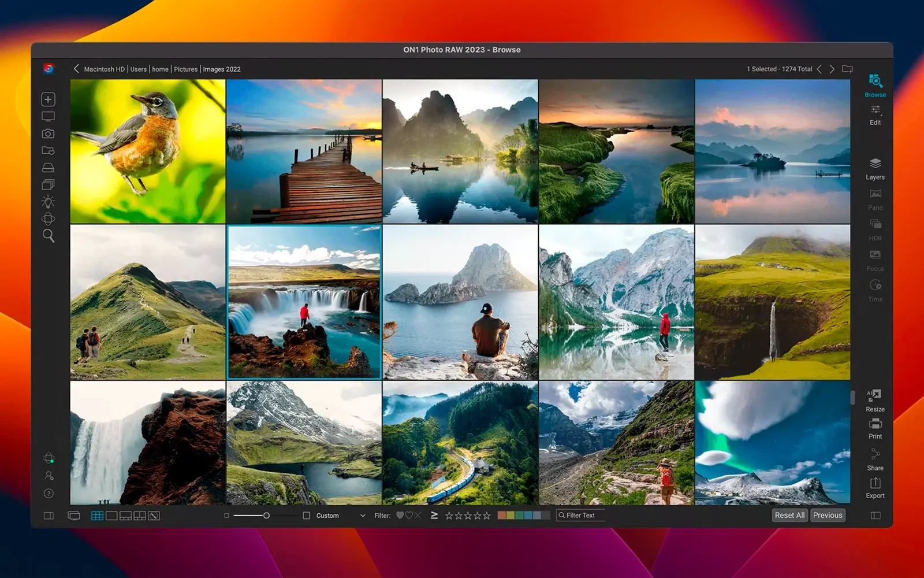
Task: Go to next photo with right chevron
Action: pos(832,69)
